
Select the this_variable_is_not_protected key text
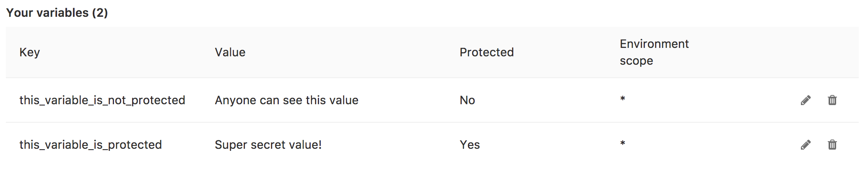[102, 100]
